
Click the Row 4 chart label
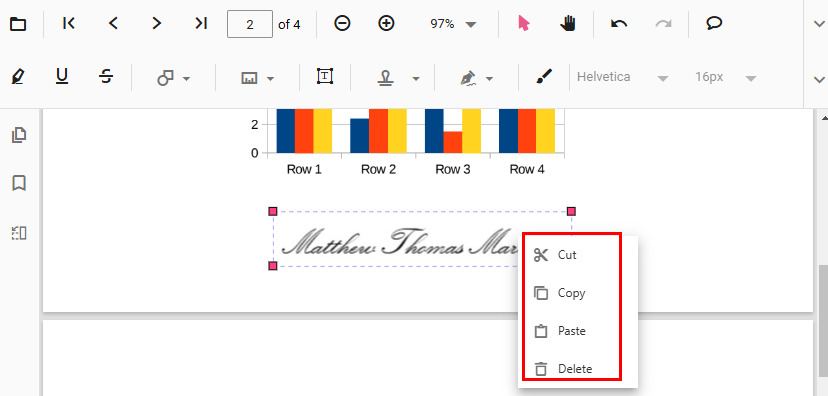pyautogui.click(x=527, y=169)
